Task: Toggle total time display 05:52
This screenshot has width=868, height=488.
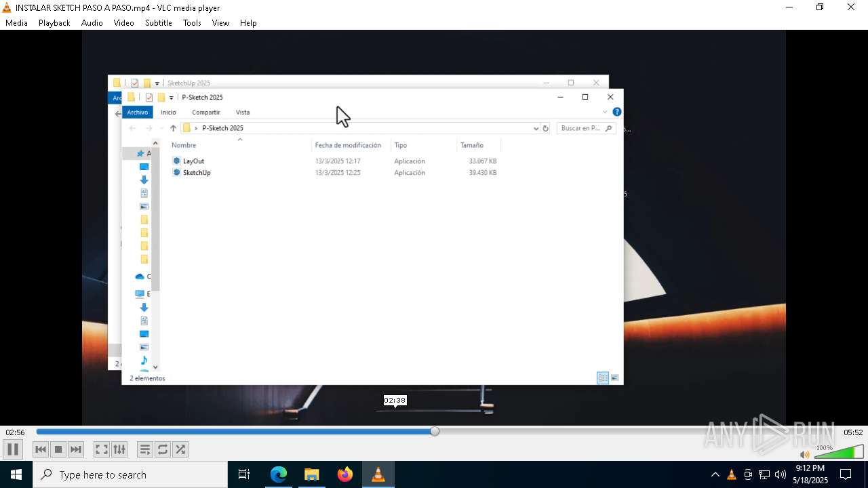Action: tap(853, 432)
